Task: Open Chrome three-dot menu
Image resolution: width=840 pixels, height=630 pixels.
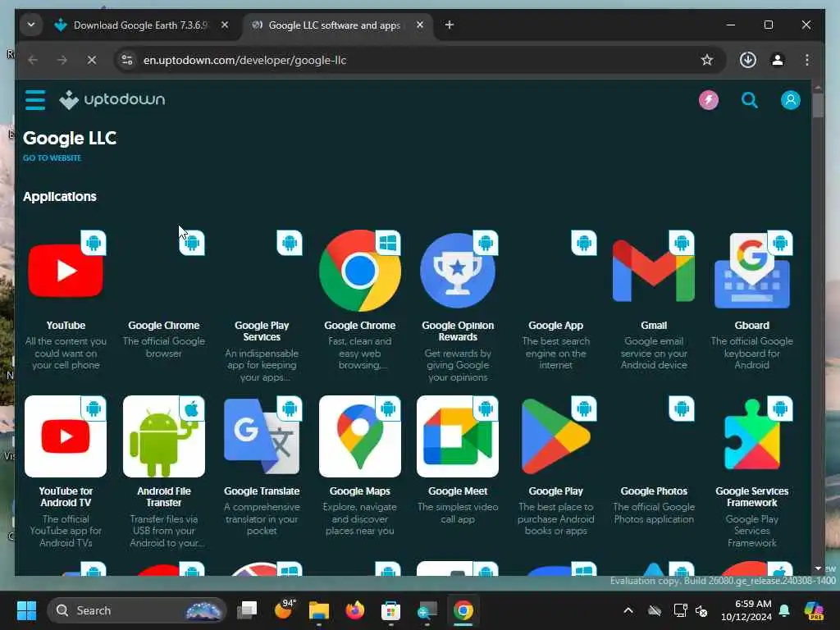Action: coord(807,60)
